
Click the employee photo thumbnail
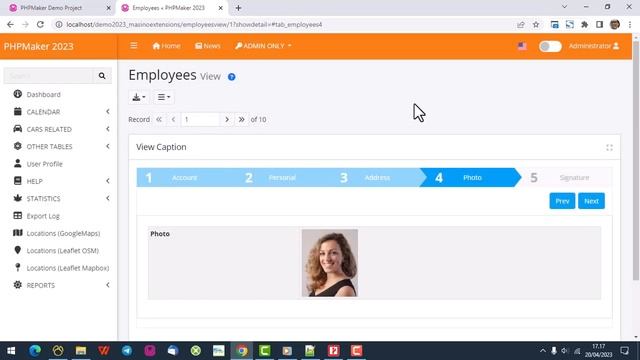point(330,263)
